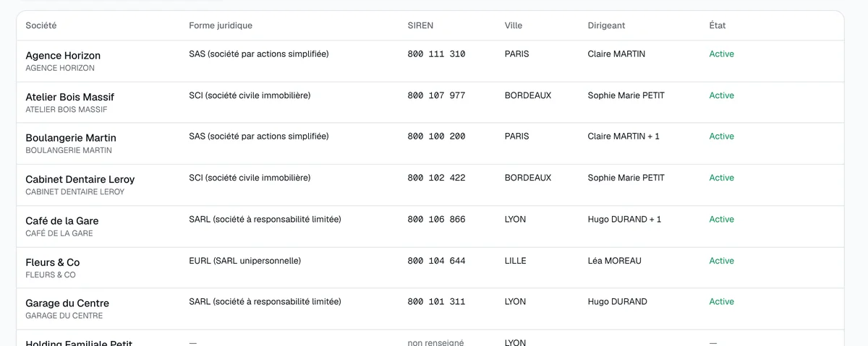
Task: Sort by the Société column header
Action: pos(41,25)
